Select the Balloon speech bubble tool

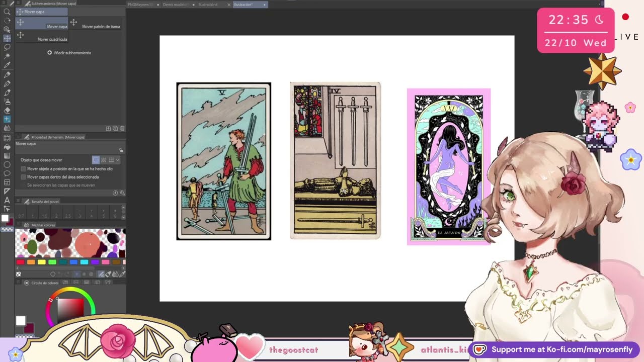coord(7,173)
